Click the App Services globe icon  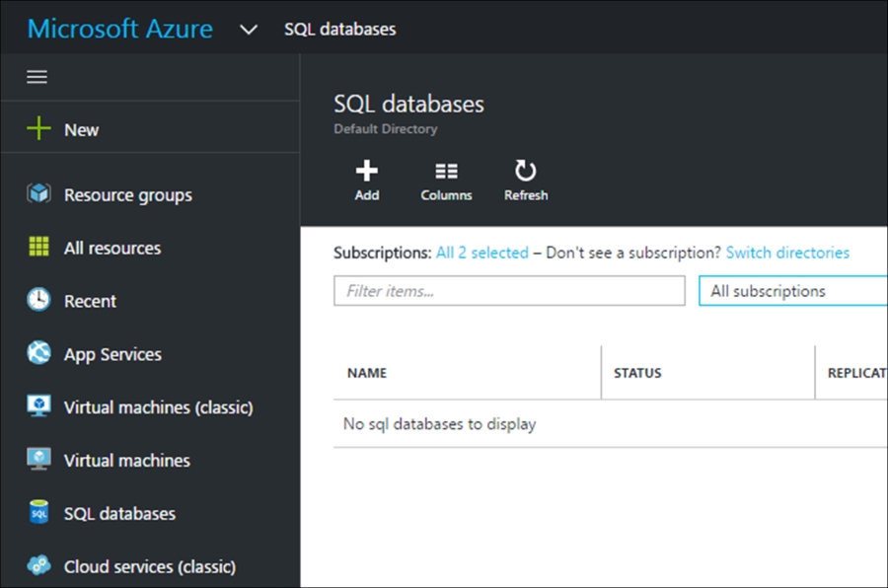coord(38,353)
